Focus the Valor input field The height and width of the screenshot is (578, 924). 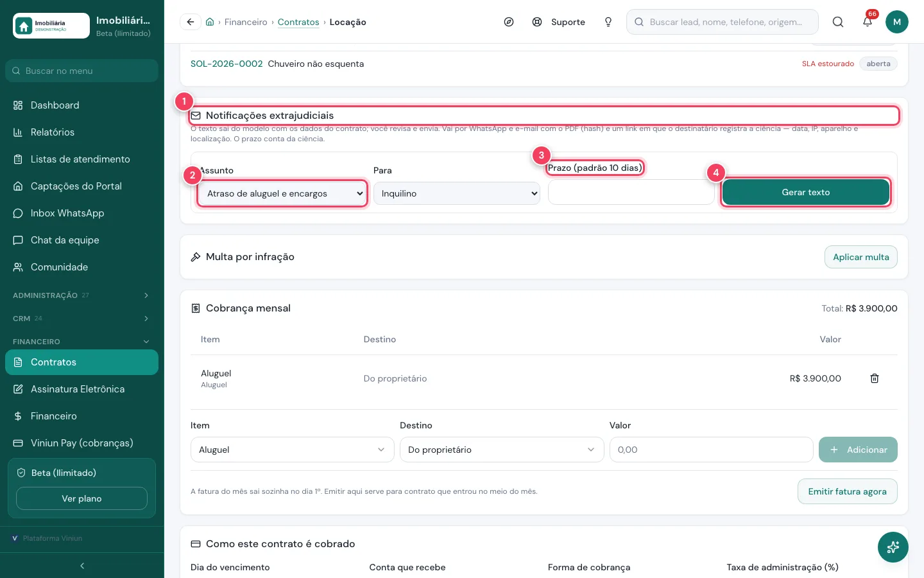712,450
